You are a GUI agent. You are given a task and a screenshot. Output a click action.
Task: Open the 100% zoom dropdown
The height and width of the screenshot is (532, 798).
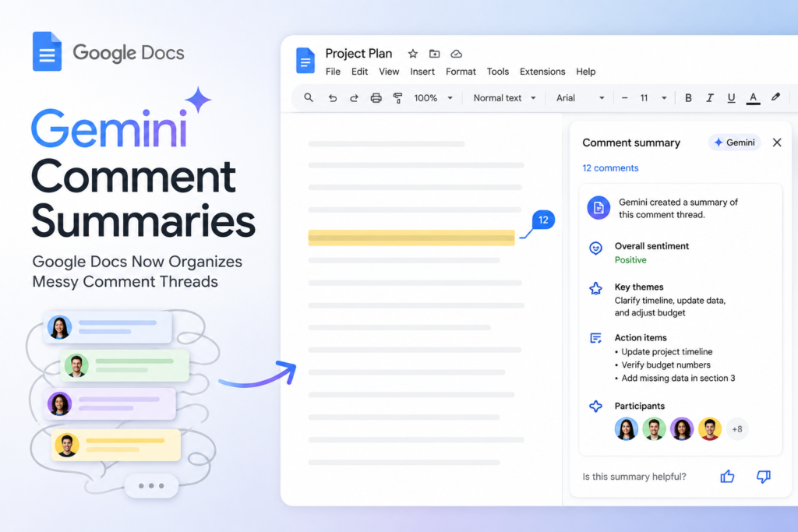click(433, 98)
